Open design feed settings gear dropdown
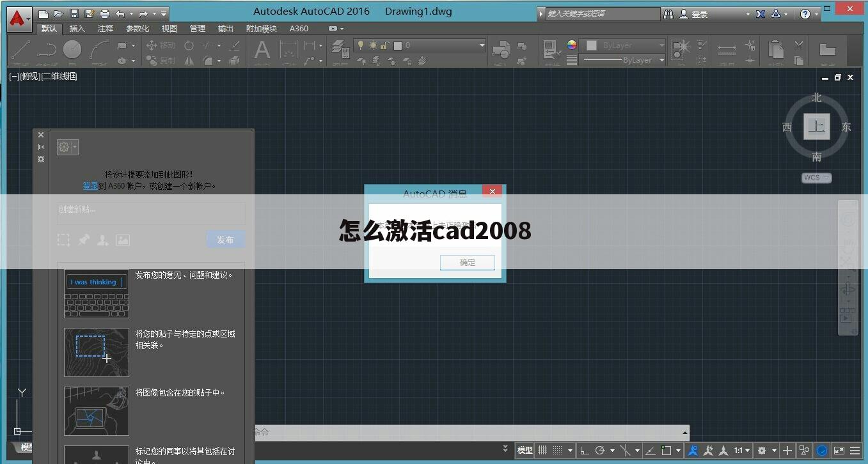The height and width of the screenshot is (464, 868). point(67,147)
